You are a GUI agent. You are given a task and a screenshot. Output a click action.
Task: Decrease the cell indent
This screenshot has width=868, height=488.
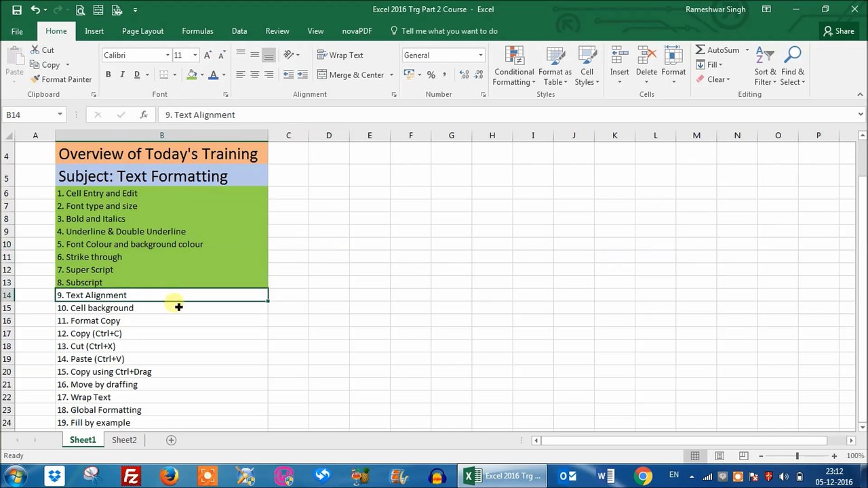click(288, 75)
